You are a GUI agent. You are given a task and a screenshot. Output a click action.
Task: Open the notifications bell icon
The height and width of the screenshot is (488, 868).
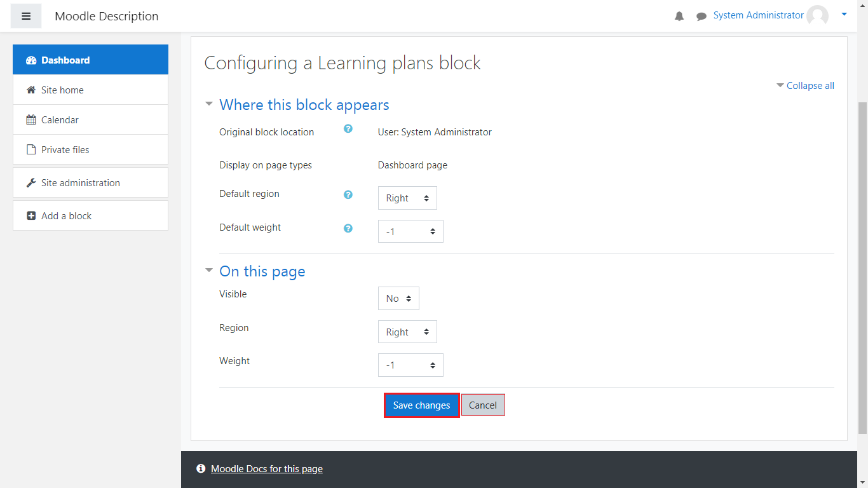pyautogui.click(x=679, y=17)
